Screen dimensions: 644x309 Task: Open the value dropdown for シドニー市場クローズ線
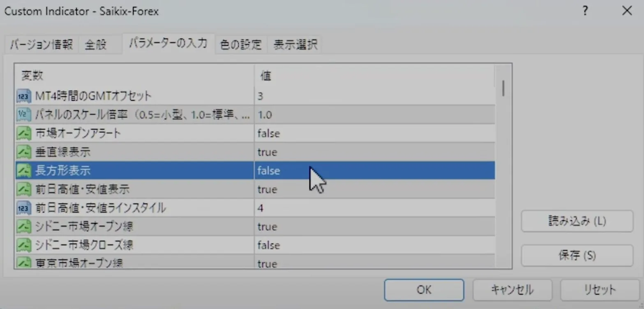(x=374, y=245)
